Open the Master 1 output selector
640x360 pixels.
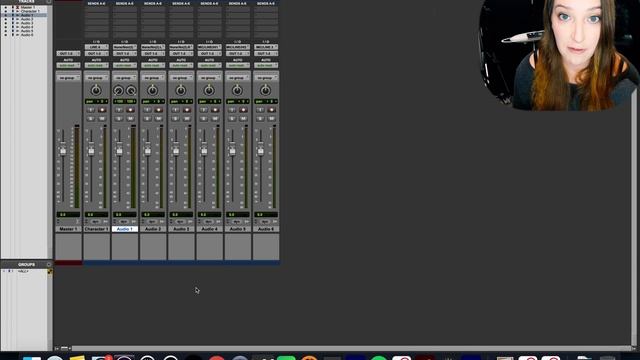68,53
